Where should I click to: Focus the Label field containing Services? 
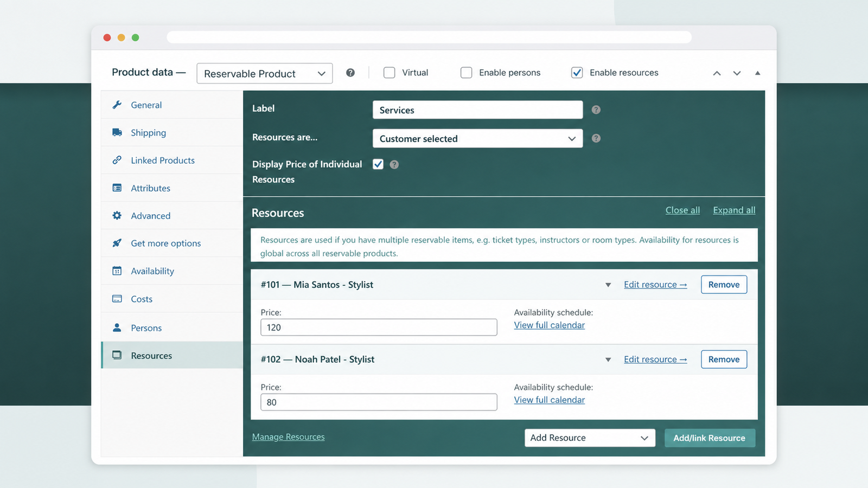pyautogui.click(x=478, y=110)
